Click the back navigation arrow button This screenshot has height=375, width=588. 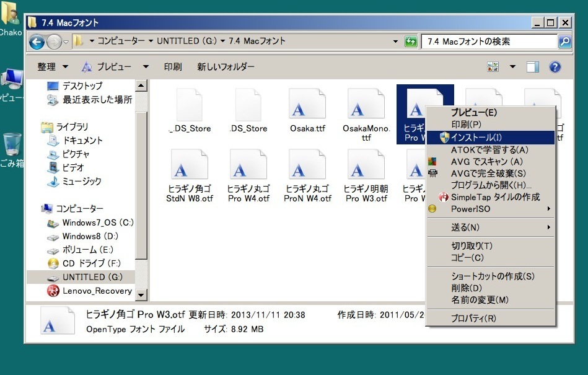(37, 42)
